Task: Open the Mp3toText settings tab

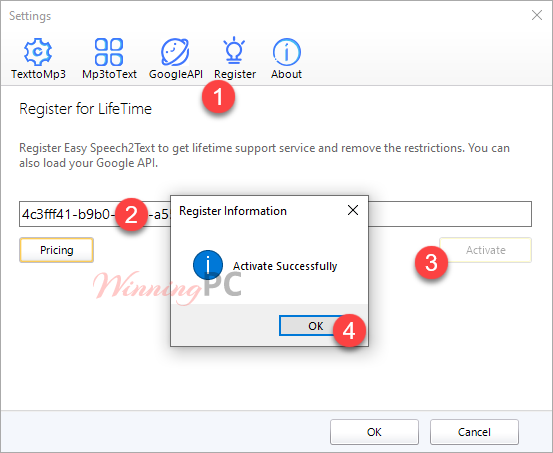Action: (x=109, y=59)
